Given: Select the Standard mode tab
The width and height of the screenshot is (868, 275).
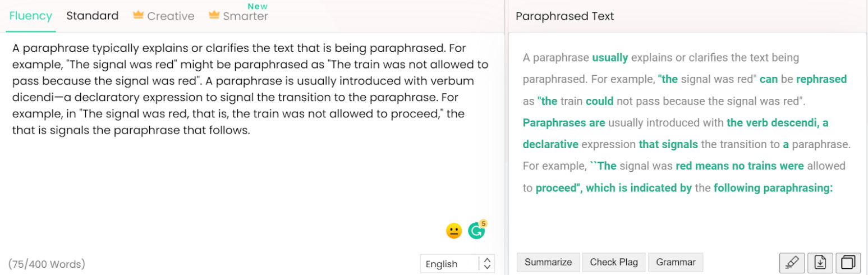Looking at the screenshot, I should click(92, 16).
